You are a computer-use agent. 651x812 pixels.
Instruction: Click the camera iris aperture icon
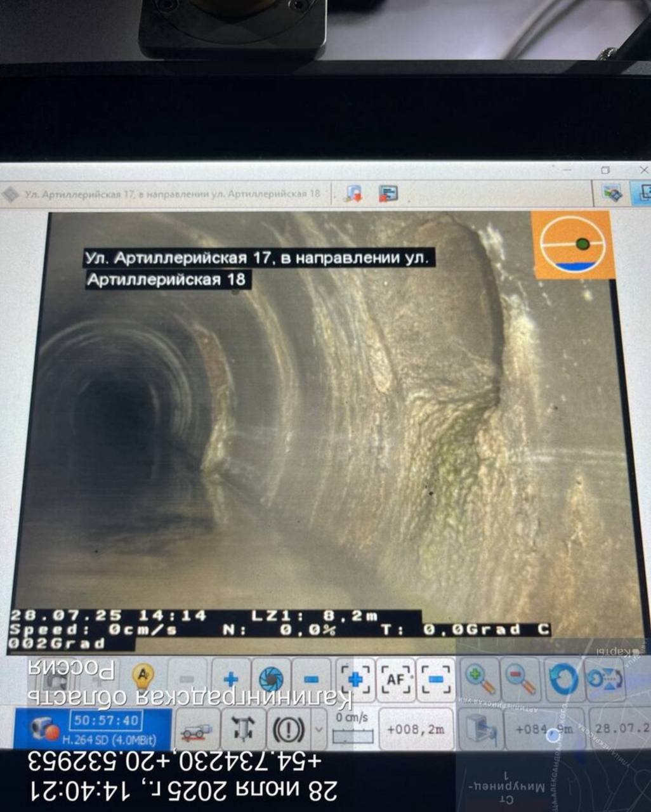pyautogui.click(x=271, y=679)
